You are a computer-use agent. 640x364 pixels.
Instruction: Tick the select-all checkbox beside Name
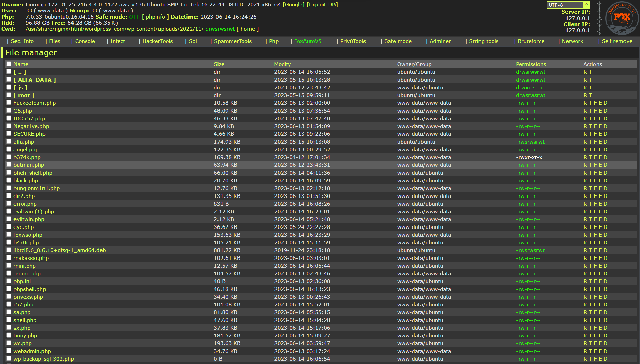pyautogui.click(x=9, y=64)
